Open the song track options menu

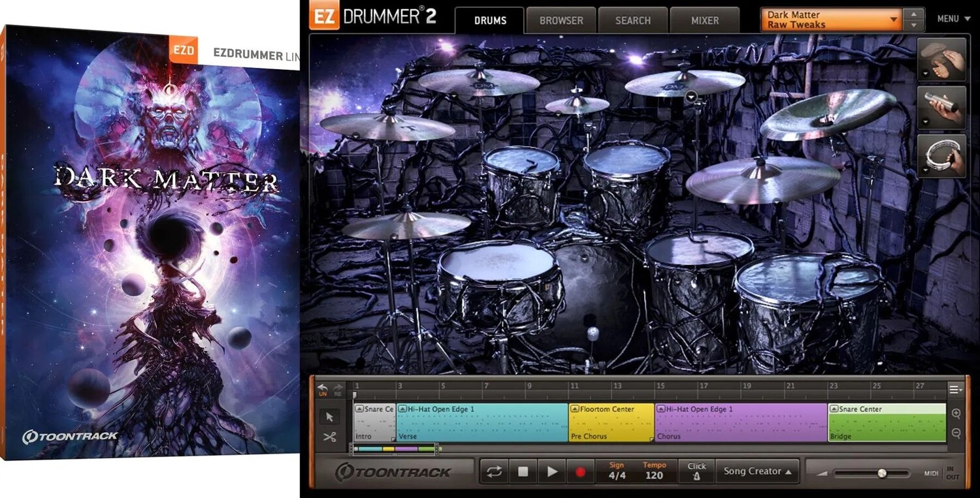[955, 390]
